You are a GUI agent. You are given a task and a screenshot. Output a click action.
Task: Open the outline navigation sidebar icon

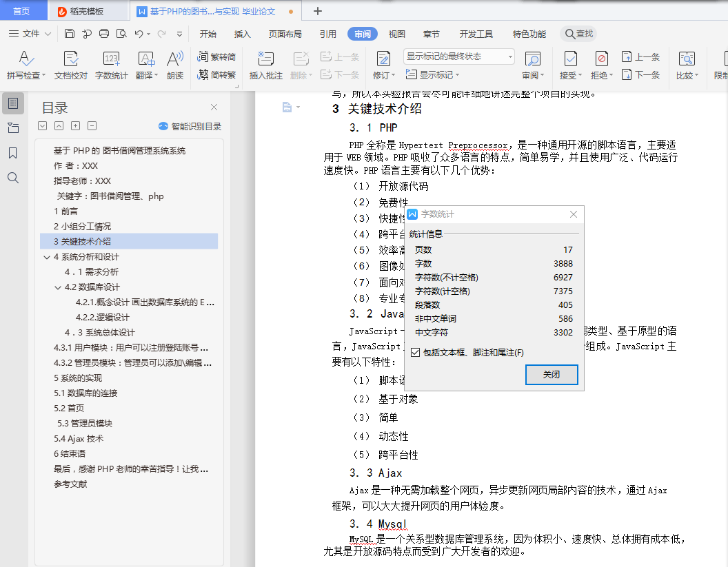[x=13, y=103]
